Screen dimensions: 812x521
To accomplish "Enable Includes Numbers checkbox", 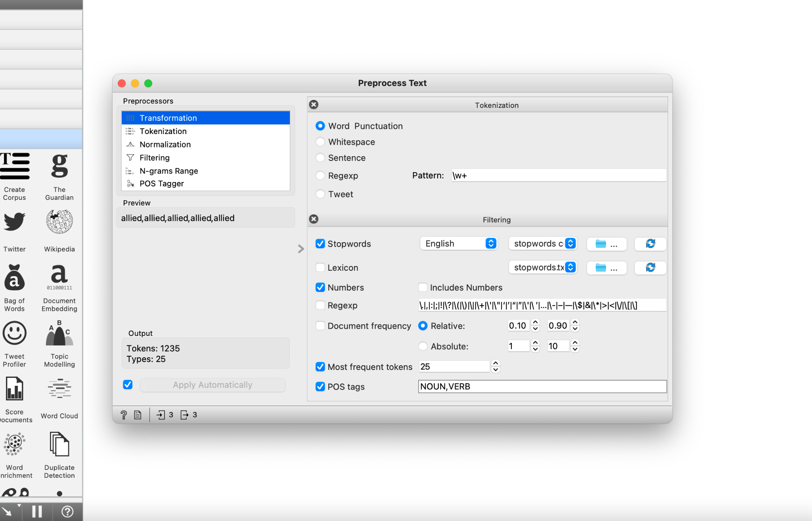I will coord(423,287).
